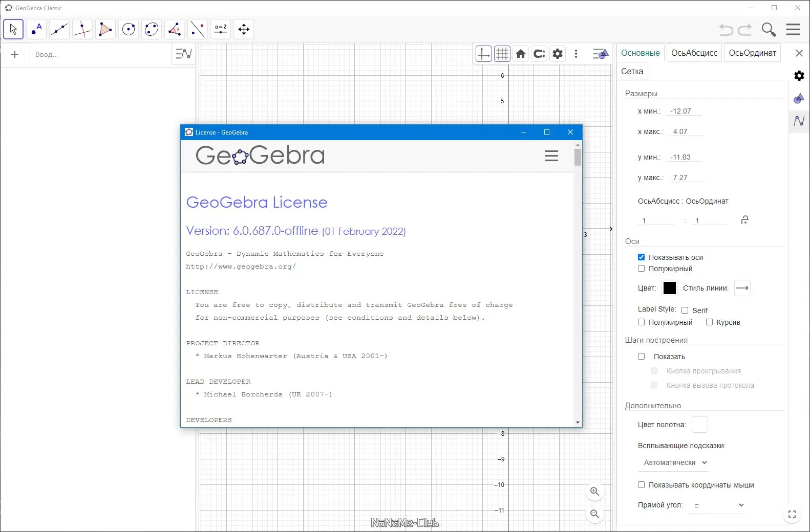Enable Показывать координаты мыши checkbox

[641, 485]
